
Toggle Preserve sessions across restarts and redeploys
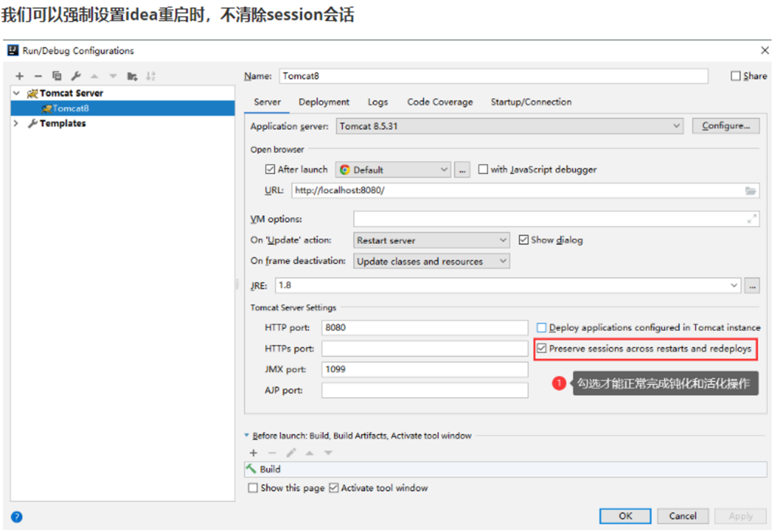click(542, 349)
